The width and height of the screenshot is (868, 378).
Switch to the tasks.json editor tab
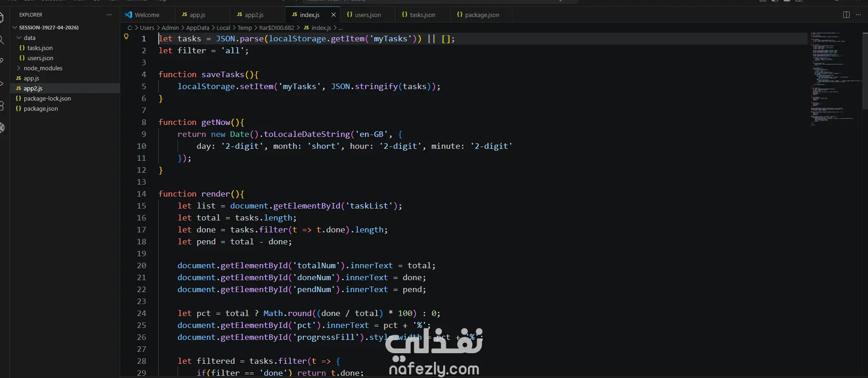[422, 15]
